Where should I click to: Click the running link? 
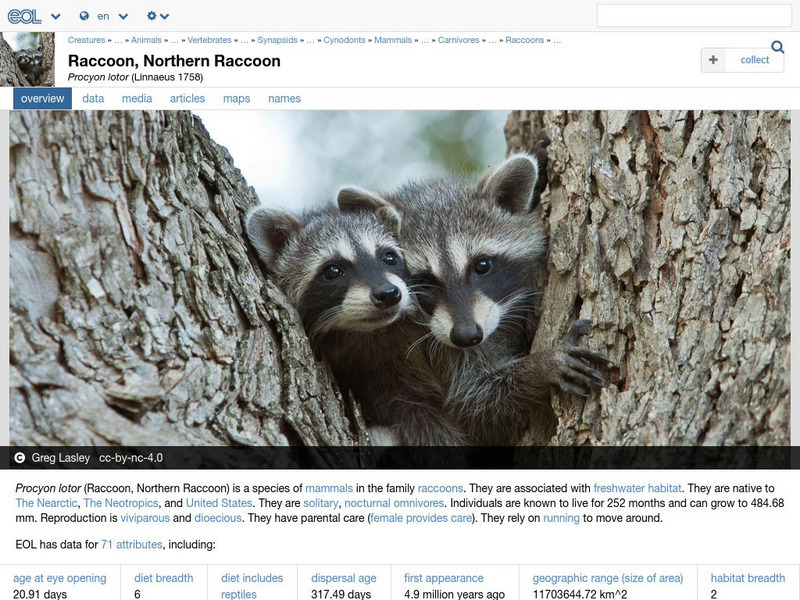pos(561,518)
